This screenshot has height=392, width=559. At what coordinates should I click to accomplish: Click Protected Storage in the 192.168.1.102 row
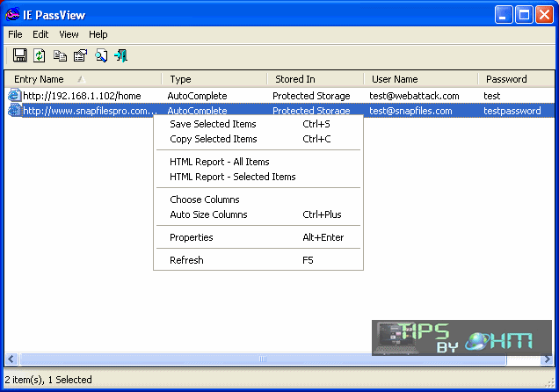coord(311,96)
